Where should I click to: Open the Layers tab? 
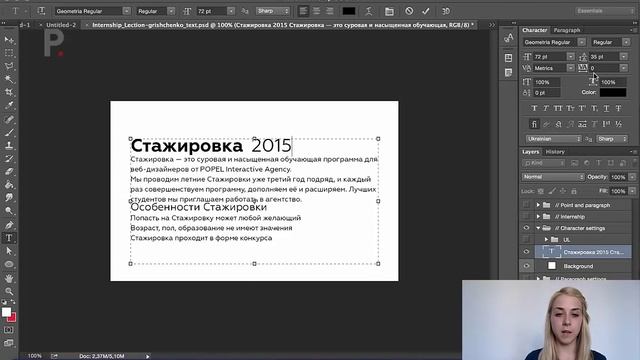point(530,152)
